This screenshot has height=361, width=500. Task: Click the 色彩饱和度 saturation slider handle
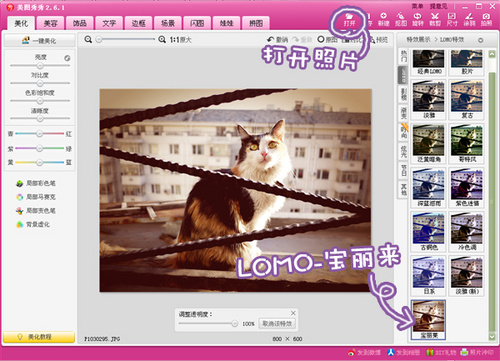pos(40,101)
